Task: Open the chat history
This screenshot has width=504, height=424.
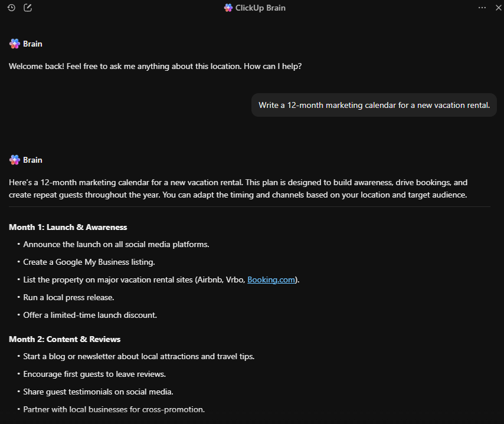Action: [x=11, y=8]
